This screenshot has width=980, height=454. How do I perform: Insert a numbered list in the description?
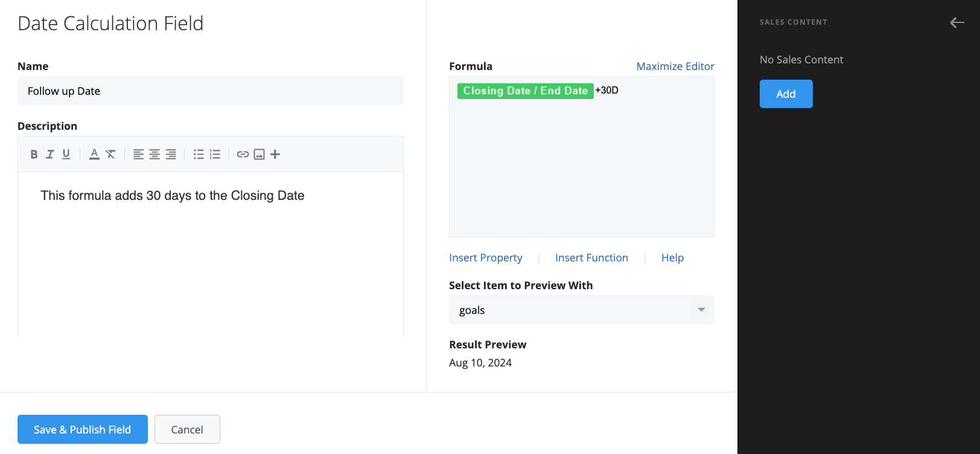click(215, 154)
